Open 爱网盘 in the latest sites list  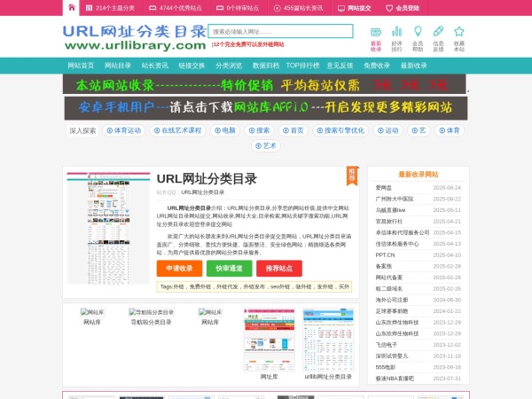click(384, 188)
